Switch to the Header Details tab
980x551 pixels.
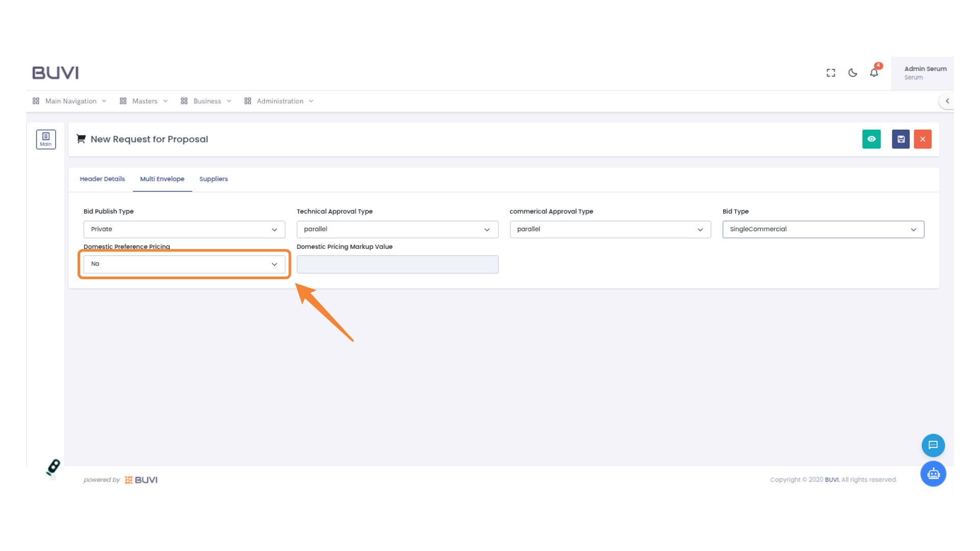coord(102,179)
